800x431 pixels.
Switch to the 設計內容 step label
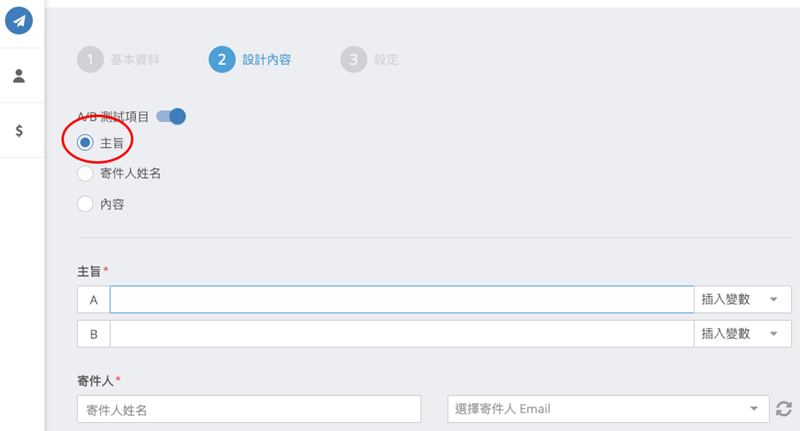point(266,60)
